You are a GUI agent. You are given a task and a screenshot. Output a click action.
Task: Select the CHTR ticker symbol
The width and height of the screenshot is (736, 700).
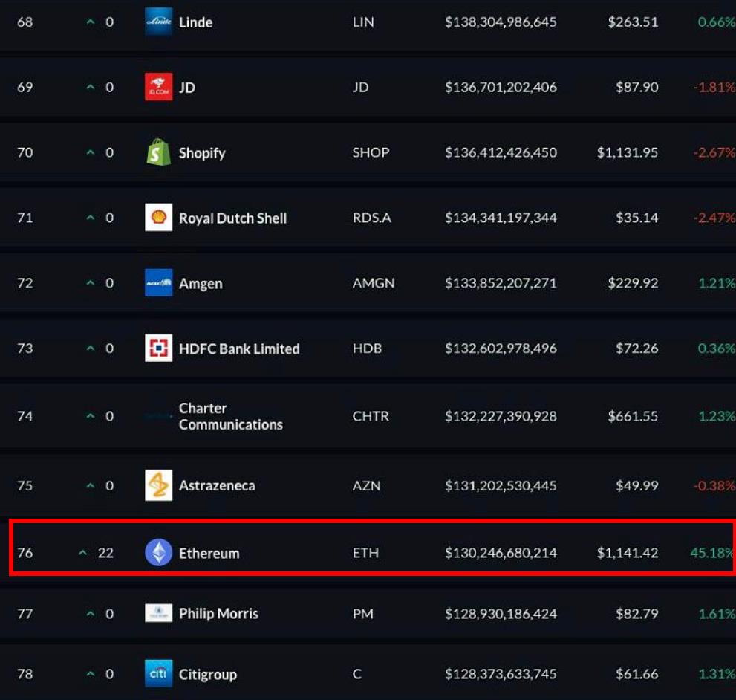371,416
